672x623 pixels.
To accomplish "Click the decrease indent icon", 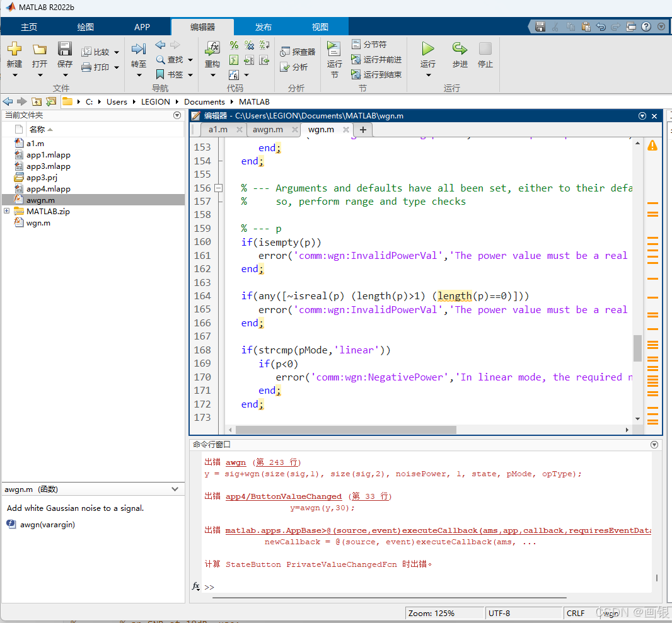I will (264, 60).
